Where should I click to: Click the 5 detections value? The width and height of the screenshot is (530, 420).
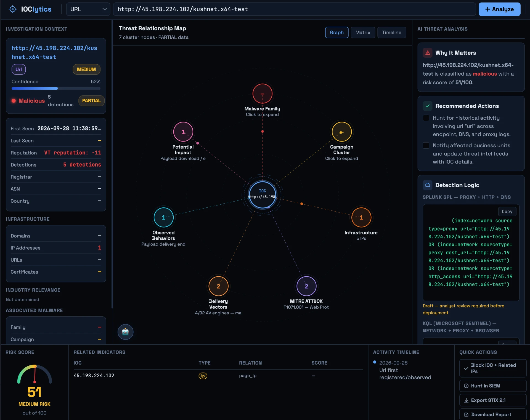(82, 165)
